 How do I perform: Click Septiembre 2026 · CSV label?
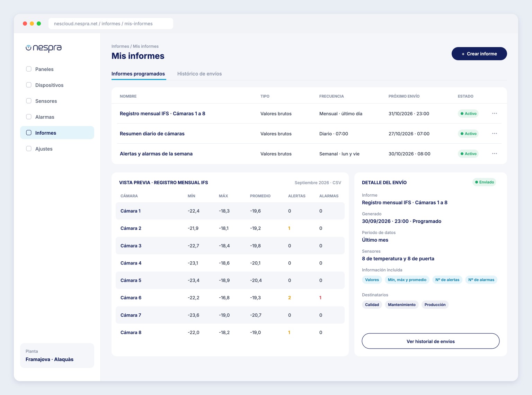[x=318, y=183]
